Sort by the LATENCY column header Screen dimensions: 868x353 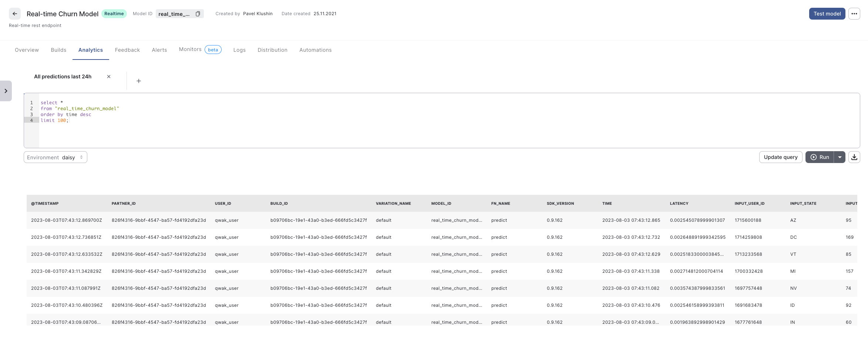(x=679, y=203)
